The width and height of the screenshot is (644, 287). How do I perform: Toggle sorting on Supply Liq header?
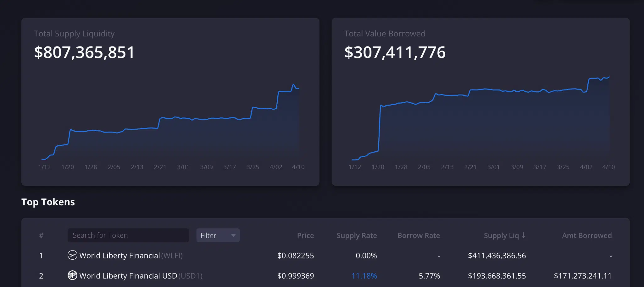(x=504, y=235)
